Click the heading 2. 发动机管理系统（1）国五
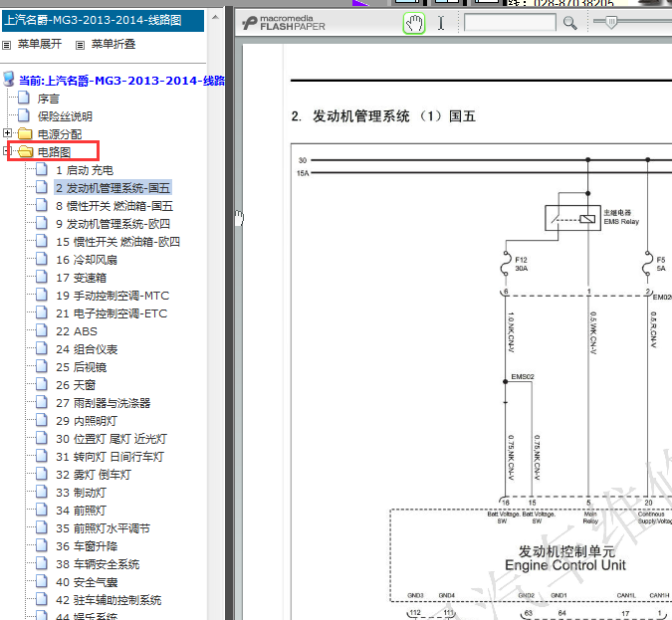Image resolution: width=672 pixels, height=620 pixels. click(x=383, y=116)
